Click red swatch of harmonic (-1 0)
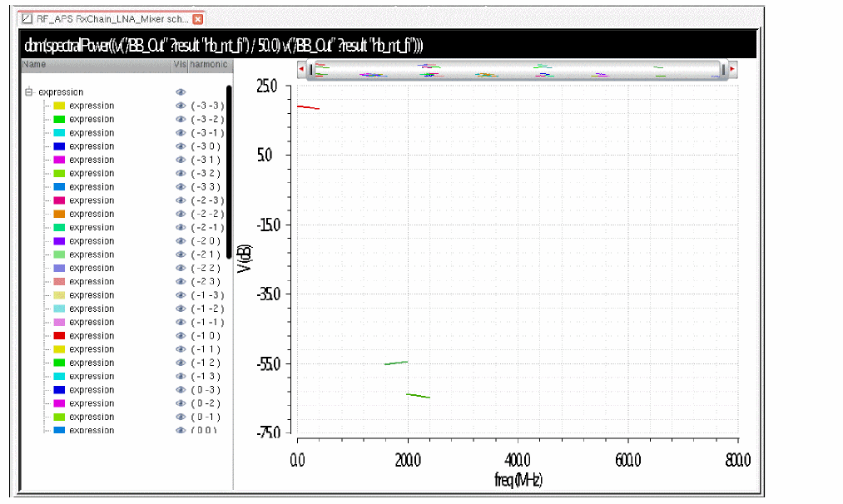Image resolution: width=843 pixels, height=504 pixels. point(59,336)
